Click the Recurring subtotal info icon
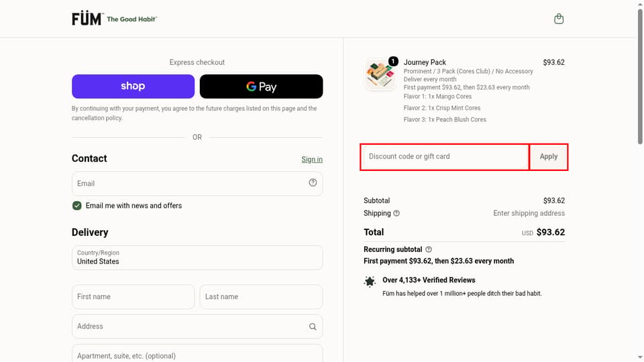This screenshot has height=362, width=644. click(429, 249)
